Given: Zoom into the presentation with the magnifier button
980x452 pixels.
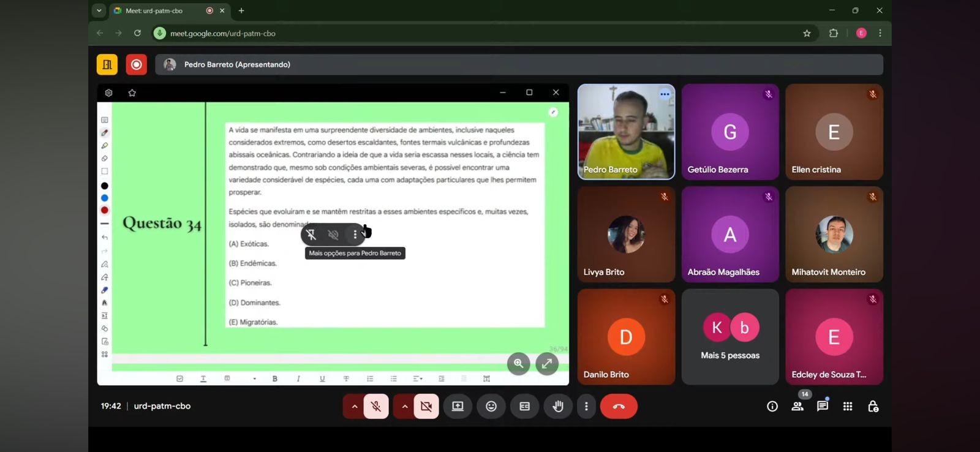Looking at the screenshot, I should point(518,363).
